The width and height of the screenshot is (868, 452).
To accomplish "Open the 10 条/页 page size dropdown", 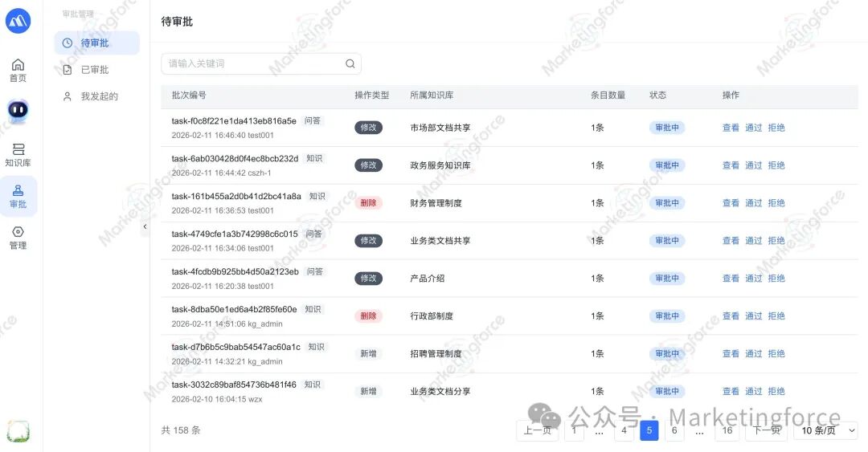I will (825, 431).
